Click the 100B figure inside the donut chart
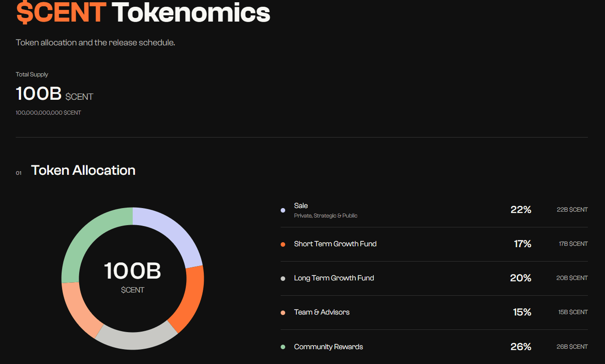The width and height of the screenshot is (605, 364). (132, 271)
